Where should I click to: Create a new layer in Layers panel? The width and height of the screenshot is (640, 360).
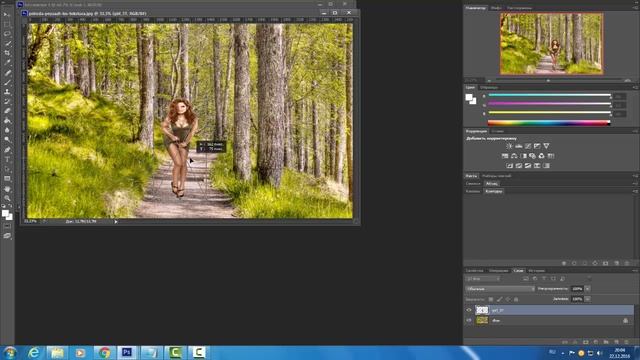pos(616,342)
